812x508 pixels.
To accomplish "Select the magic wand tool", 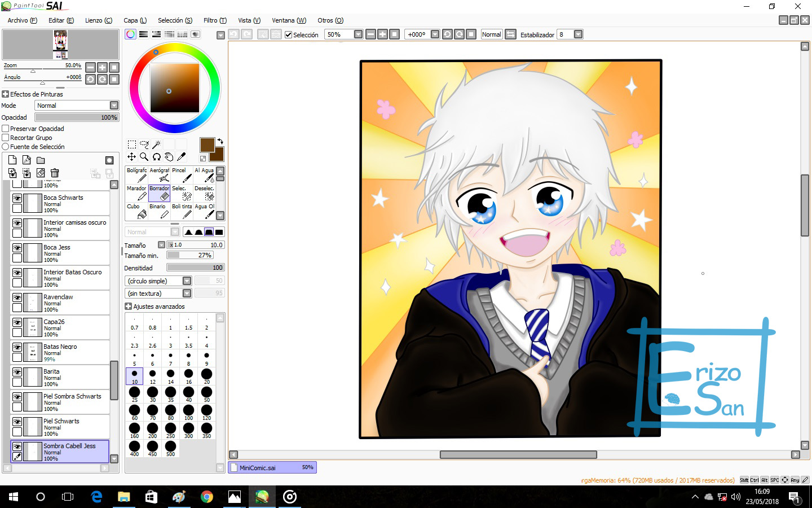I will coord(157,144).
